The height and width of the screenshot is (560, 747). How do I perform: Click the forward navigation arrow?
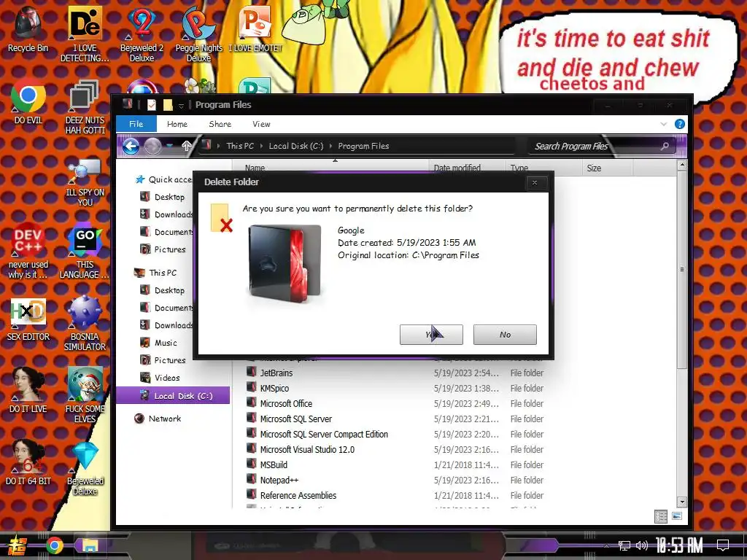point(152,146)
